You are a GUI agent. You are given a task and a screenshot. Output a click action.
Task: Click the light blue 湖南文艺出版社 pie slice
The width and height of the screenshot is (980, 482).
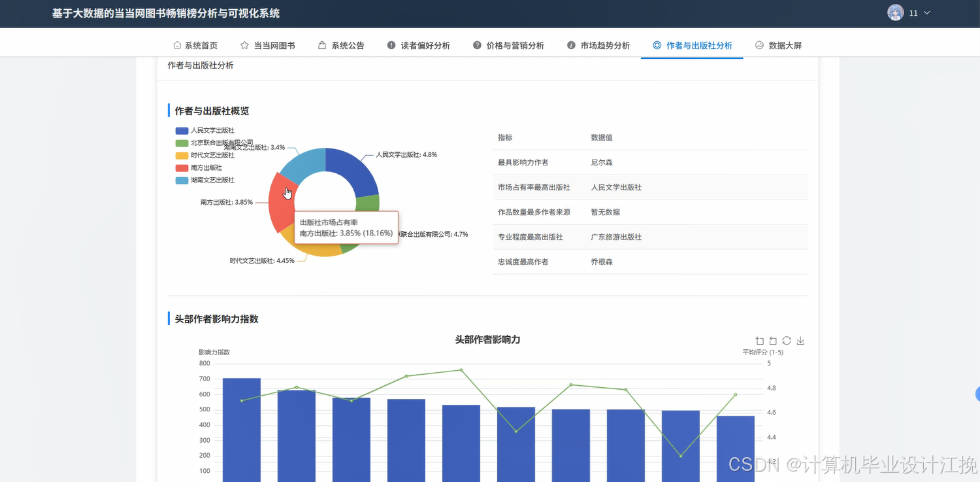pos(304,164)
